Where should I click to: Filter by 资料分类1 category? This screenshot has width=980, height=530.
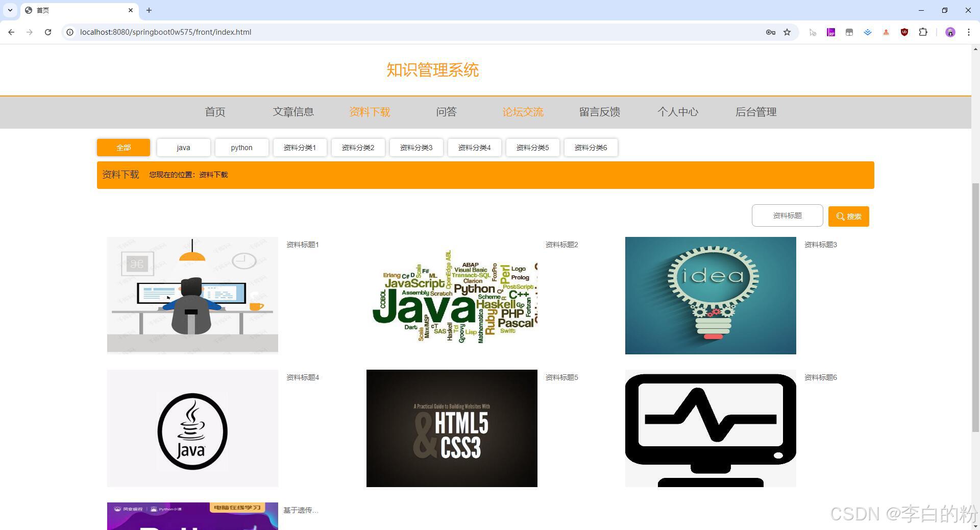point(300,148)
